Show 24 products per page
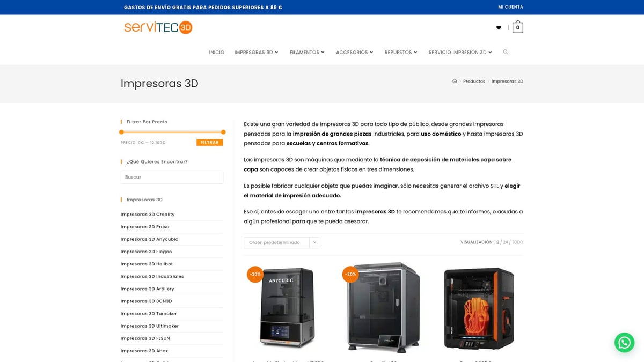 [x=505, y=242]
